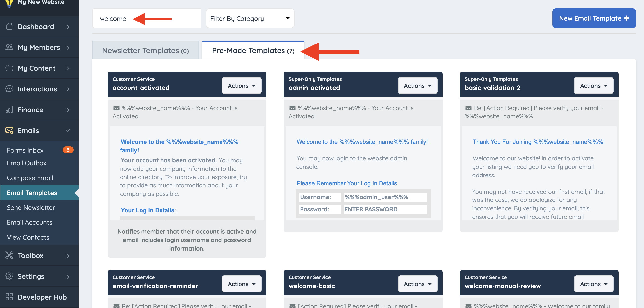Go to Send Newsletter page
644x308 pixels.
31,208
